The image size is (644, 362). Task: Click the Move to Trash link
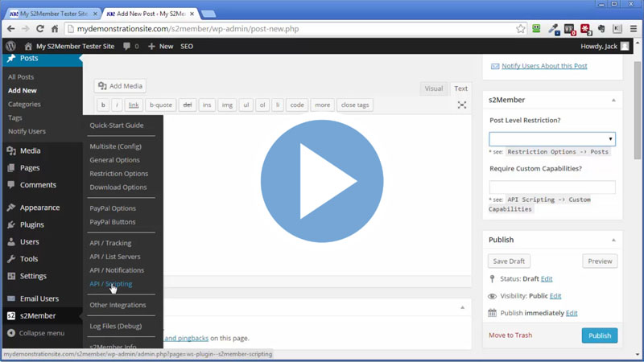(x=510, y=335)
